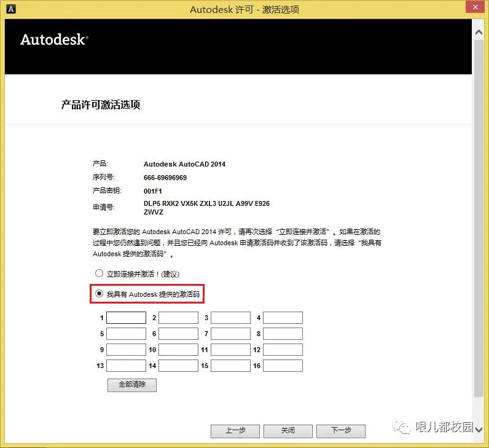Click the scrollbar up arrow
Image resolution: width=489 pixels, height=448 pixels.
[479, 32]
